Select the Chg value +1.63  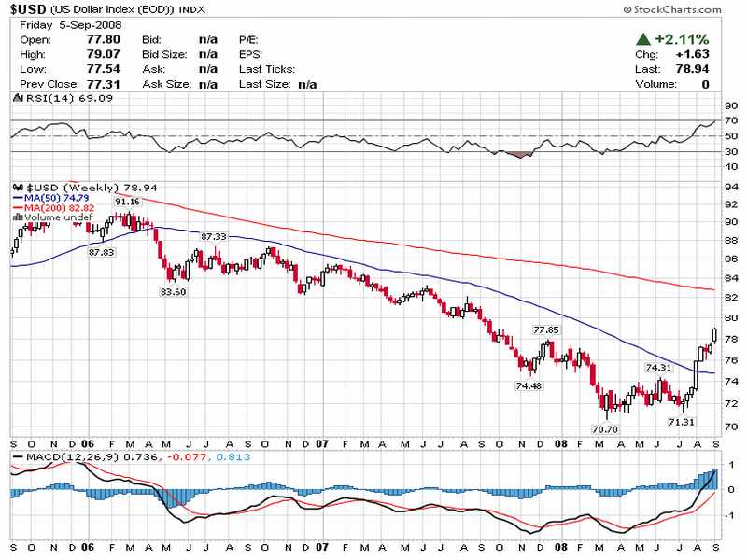pyautogui.click(x=692, y=54)
